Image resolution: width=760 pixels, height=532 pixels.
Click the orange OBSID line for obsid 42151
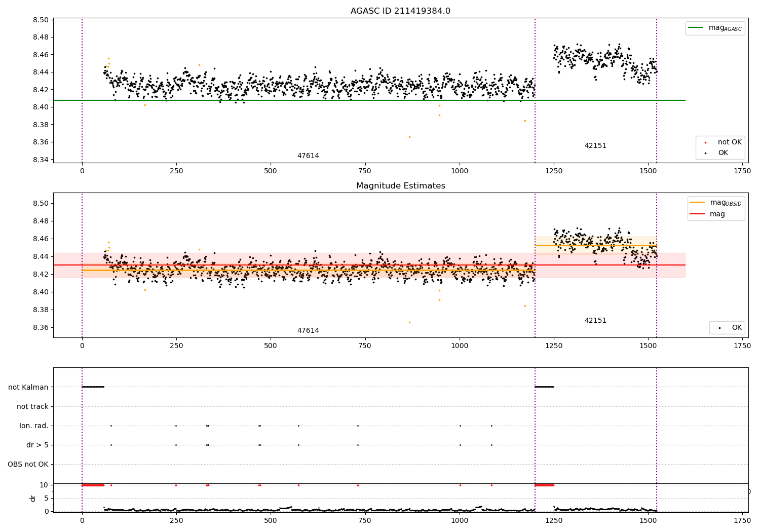click(596, 245)
